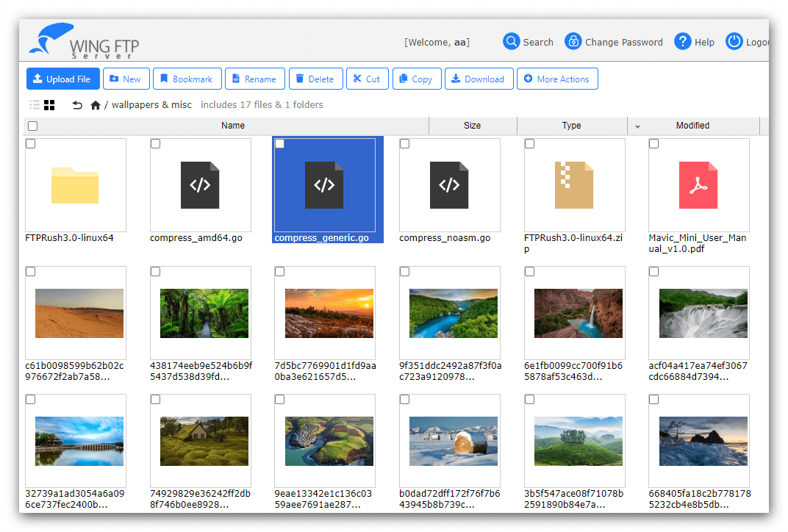788x532 pixels.
Task: Click the compress_generic.go file name
Action: [322, 237]
